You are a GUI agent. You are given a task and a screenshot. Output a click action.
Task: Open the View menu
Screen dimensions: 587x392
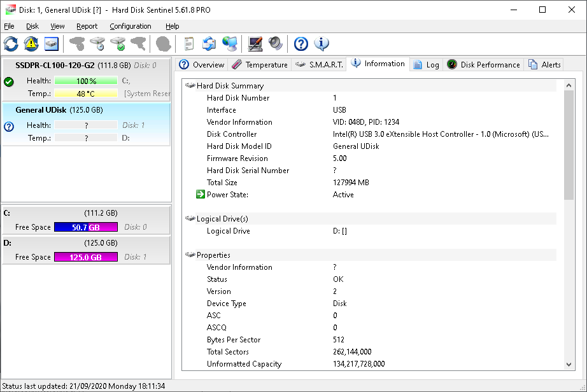pos(57,26)
